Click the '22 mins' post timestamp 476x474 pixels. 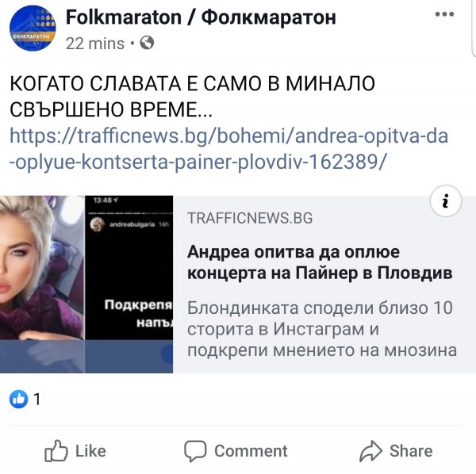[95, 44]
